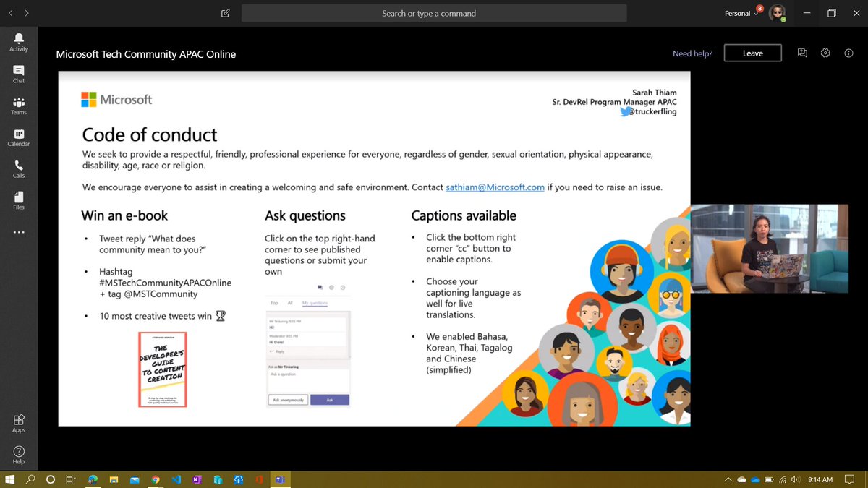868x488 pixels.
Task: Show more apps via ellipsis
Action: [x=19, y=232]
